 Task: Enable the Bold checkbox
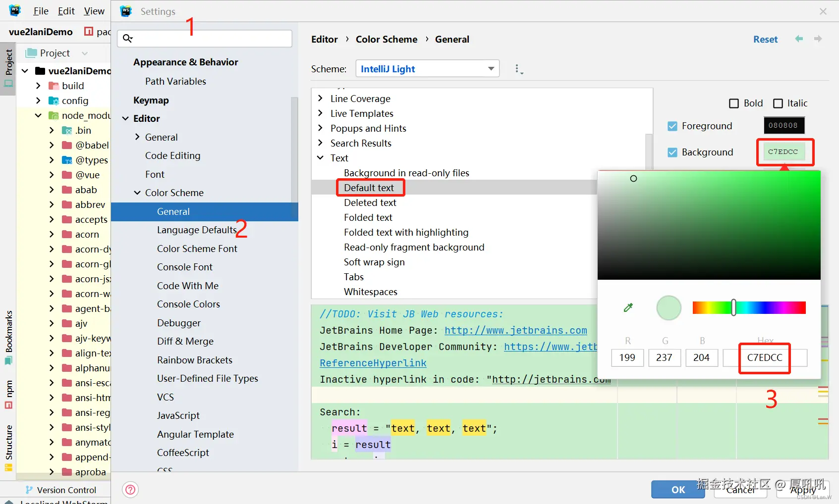coord(734,103)
